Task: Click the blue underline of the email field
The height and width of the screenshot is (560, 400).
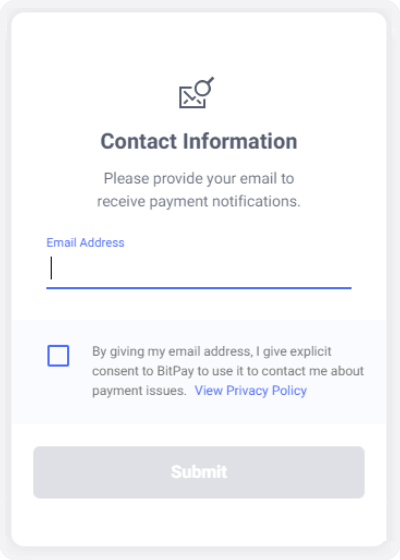Action: click(x=199, y=288)
